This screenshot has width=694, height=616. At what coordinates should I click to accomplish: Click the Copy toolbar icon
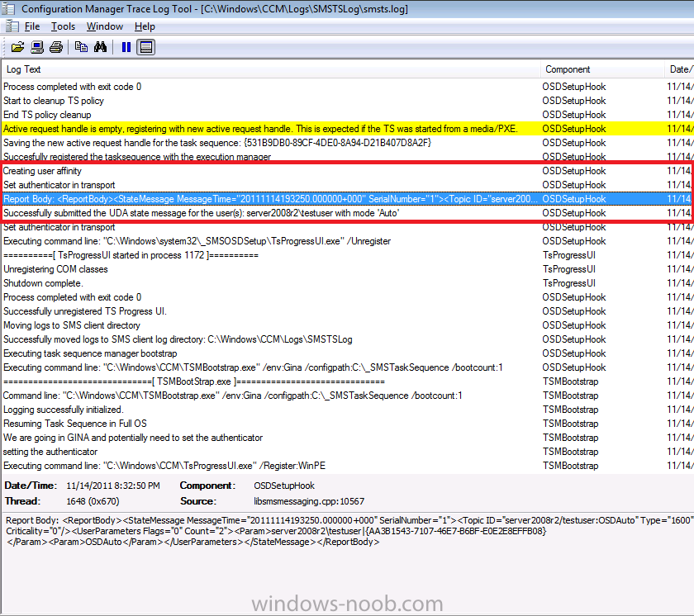[81, 47]
